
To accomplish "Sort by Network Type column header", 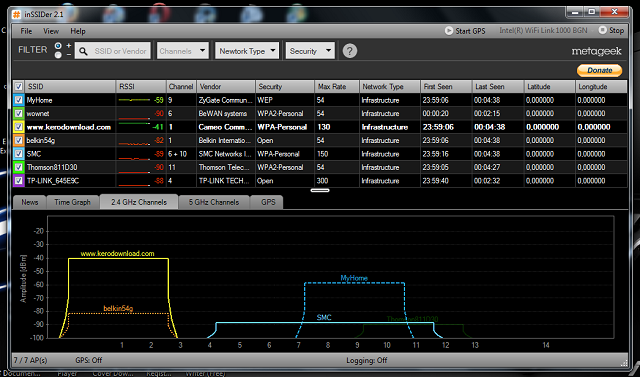I will tap(390, 86).
